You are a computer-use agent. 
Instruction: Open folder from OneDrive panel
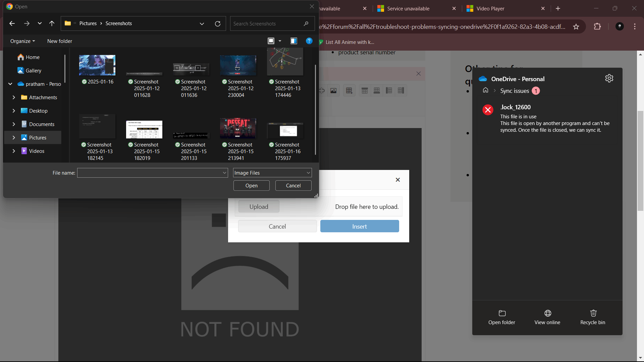click(x=502, y=317)
